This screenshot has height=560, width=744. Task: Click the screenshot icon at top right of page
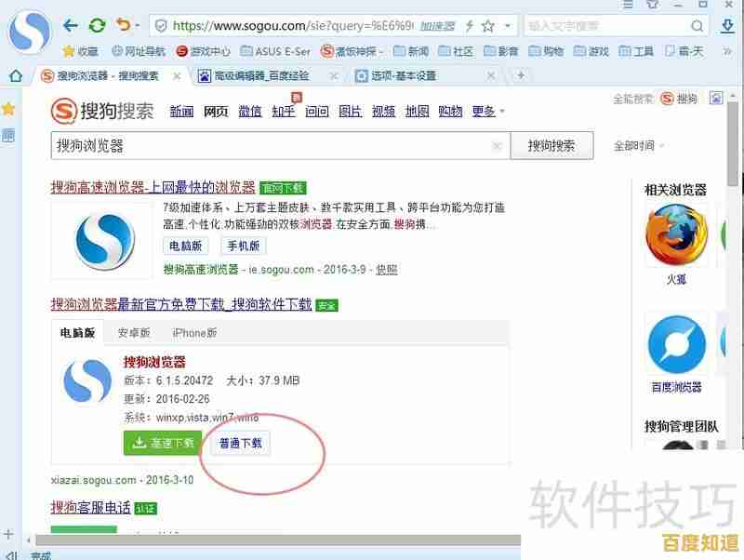713,97
